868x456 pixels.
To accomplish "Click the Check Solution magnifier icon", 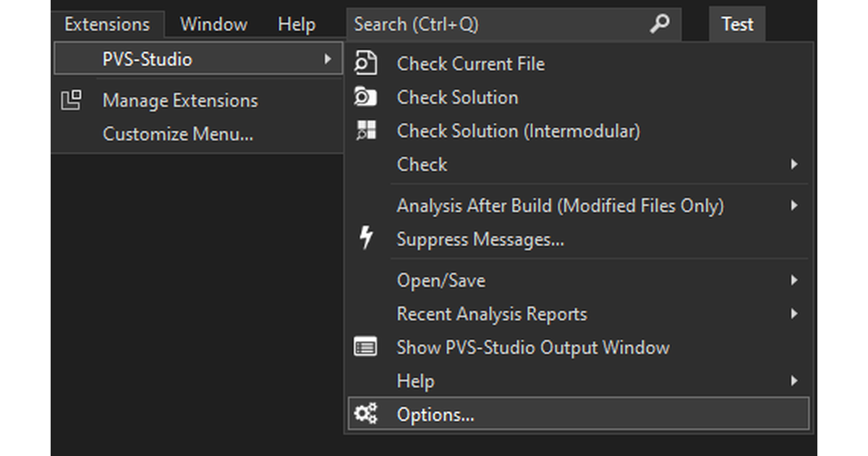I will click(367, 97).
